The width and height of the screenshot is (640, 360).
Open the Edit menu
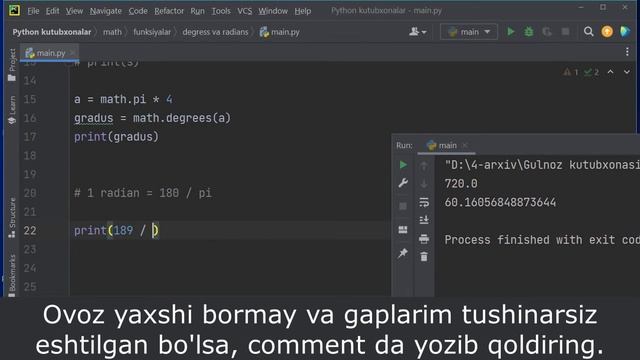point(52,11)
